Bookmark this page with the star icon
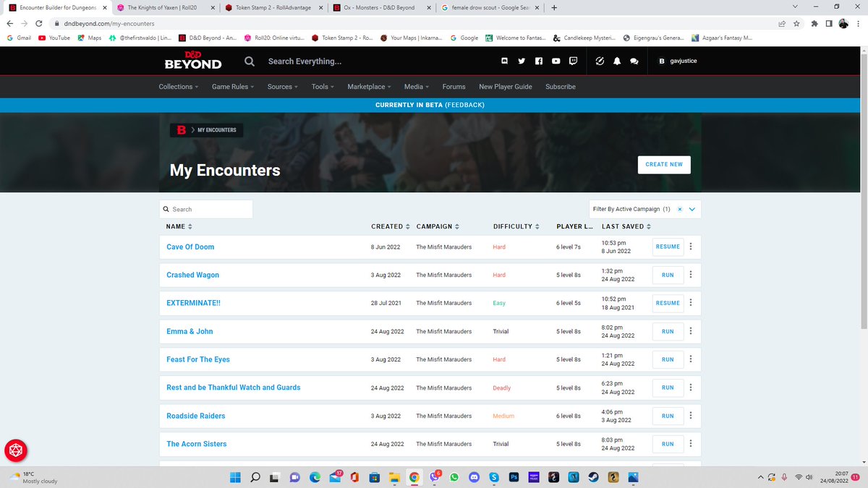868x488 pixels. (796, 23)
